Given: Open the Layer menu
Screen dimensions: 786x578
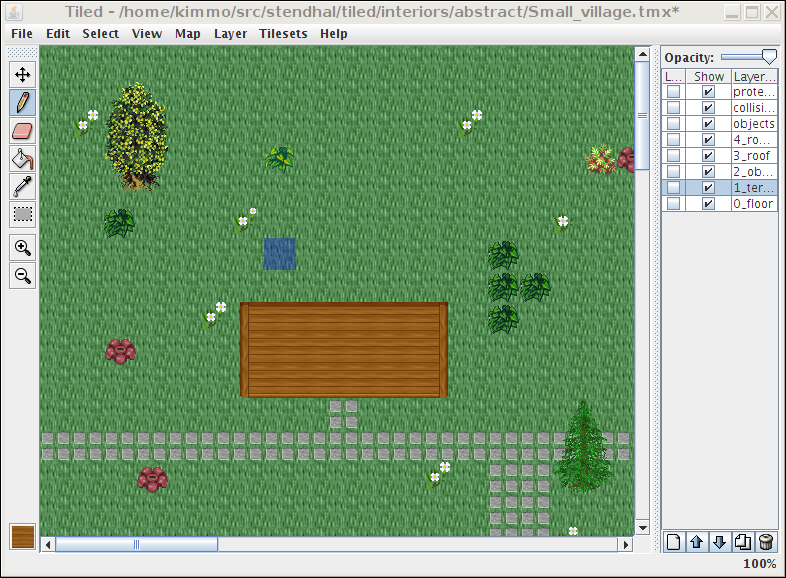Looking at the screenshot, I should [230, 33].
